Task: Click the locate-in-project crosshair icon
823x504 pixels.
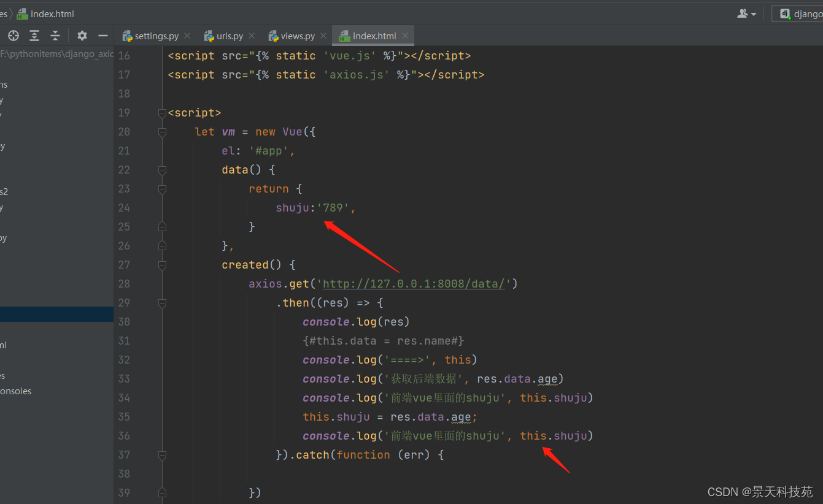Action: click(14, 36)
